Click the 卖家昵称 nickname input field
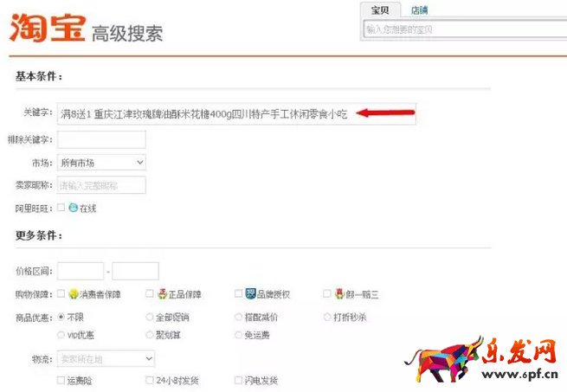 coord(101,185)
